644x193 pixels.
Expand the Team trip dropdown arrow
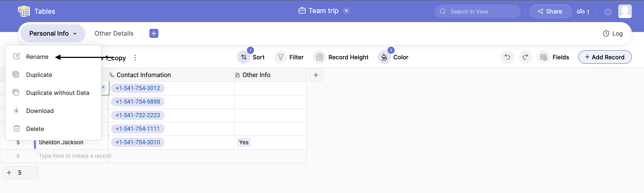pyautogui.click(x=346, y=11)
